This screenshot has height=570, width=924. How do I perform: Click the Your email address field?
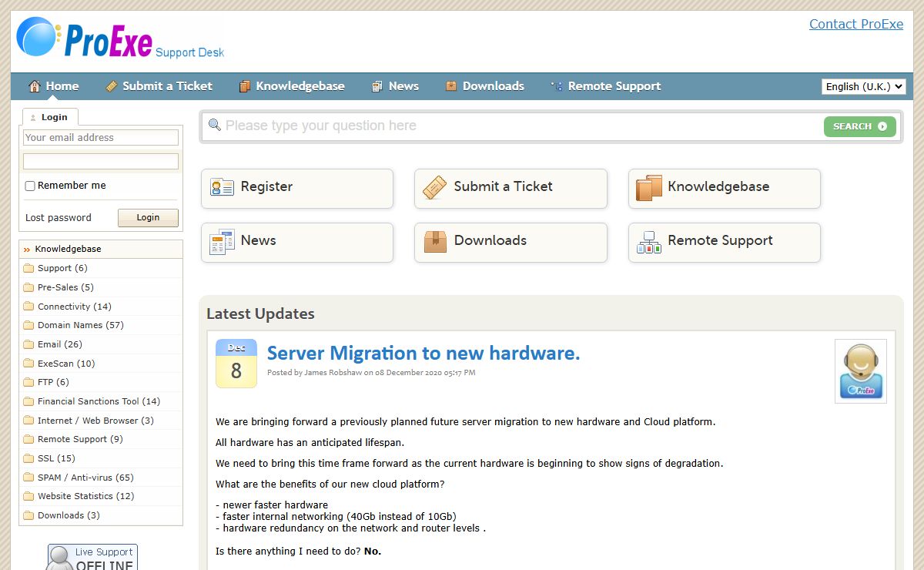(101, 138)
